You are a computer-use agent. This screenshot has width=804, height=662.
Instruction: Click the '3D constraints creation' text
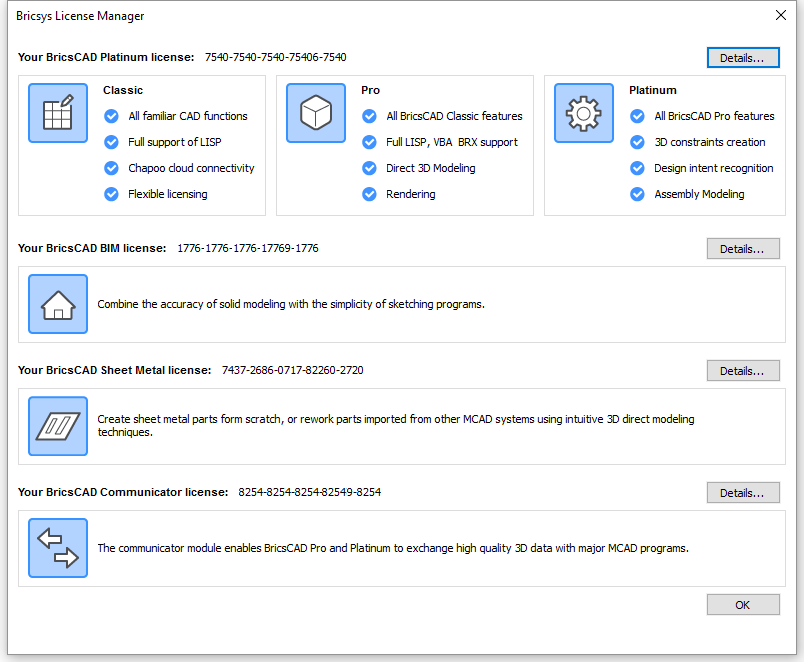710,142
